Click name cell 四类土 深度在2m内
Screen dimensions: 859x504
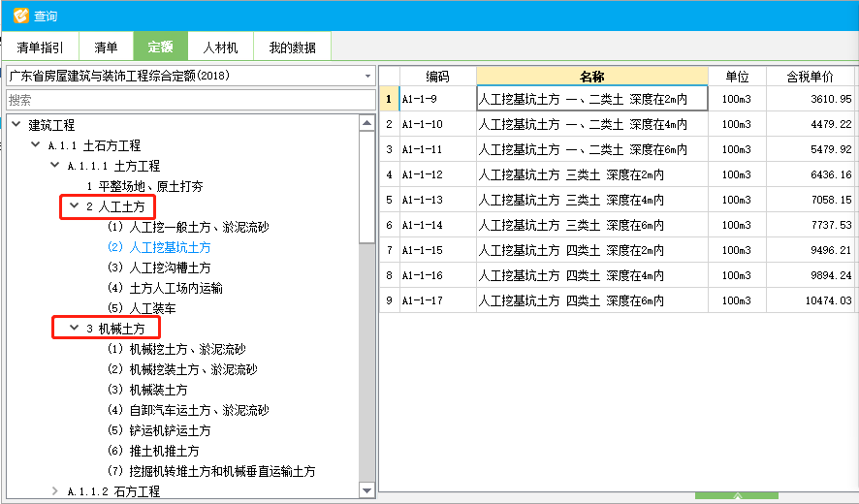pos(592,250)
